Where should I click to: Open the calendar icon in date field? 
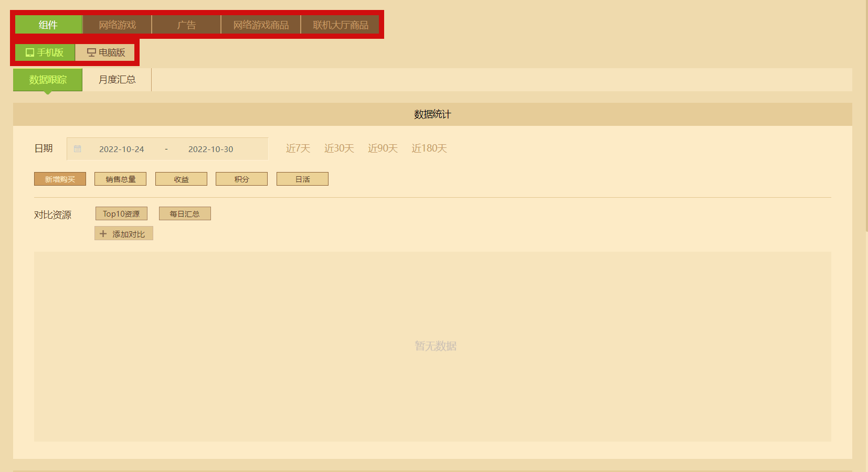(77, 149)
